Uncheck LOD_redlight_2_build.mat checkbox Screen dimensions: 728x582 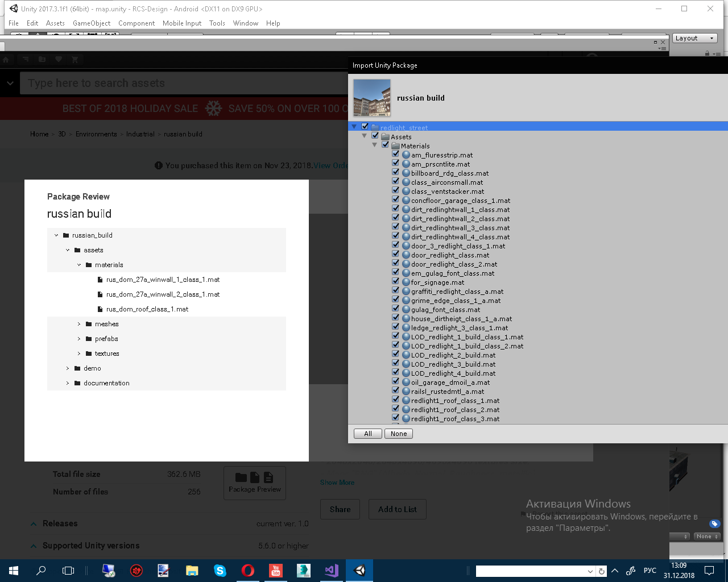tap(396, 354)
